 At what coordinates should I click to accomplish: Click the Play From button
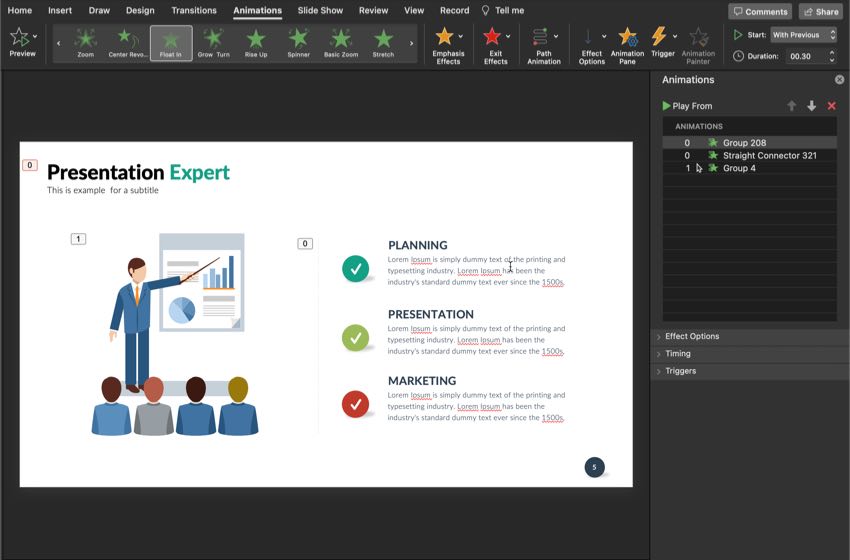(x=687, y=106)
